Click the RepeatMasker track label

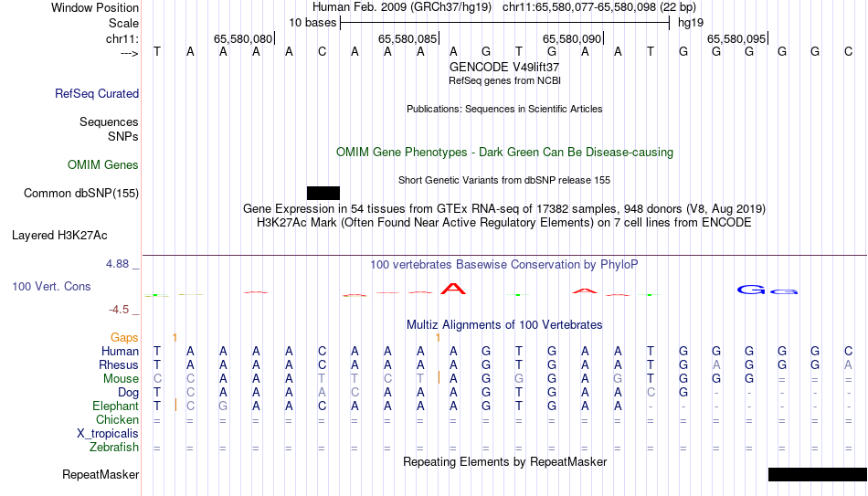101,474
